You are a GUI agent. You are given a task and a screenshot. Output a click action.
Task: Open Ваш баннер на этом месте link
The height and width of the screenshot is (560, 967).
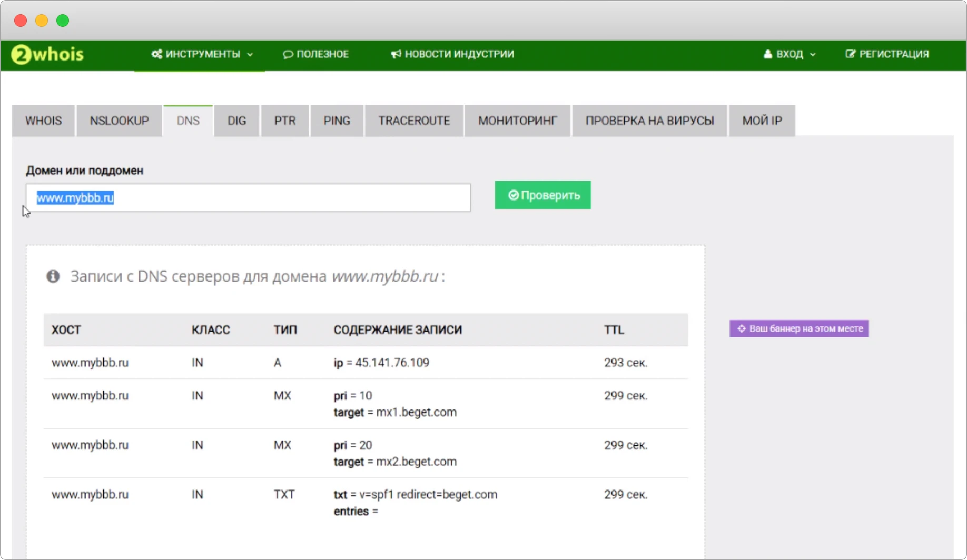[798, 328]
